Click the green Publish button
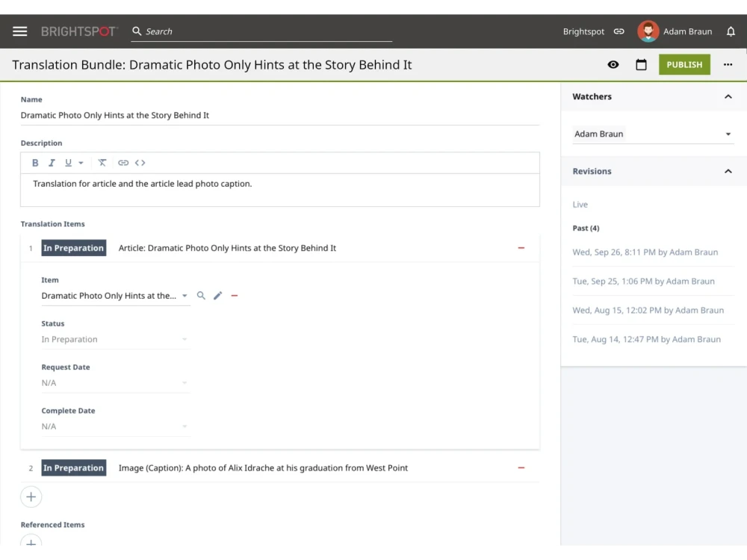 pos(684,65)
